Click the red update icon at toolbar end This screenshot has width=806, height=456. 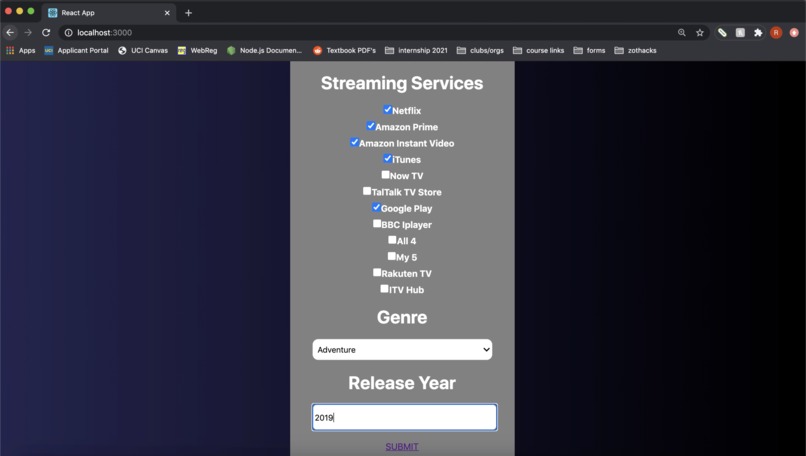tap(794, 32)
